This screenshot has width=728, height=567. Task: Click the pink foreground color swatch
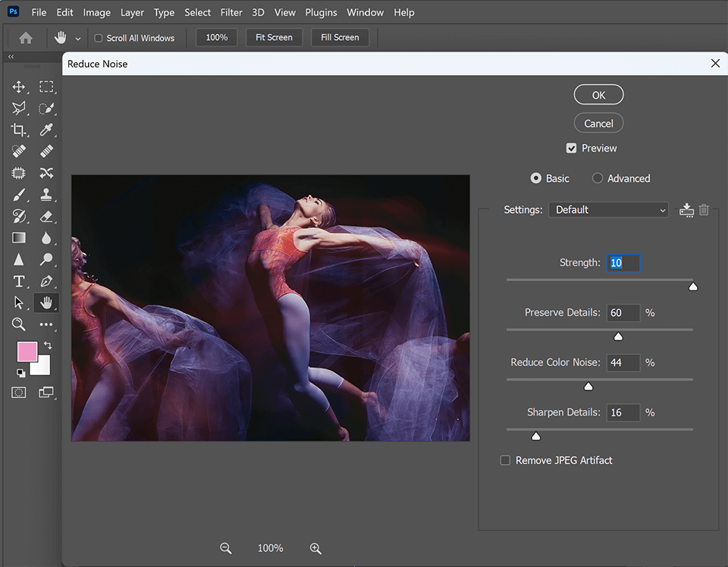coord(27,352)
